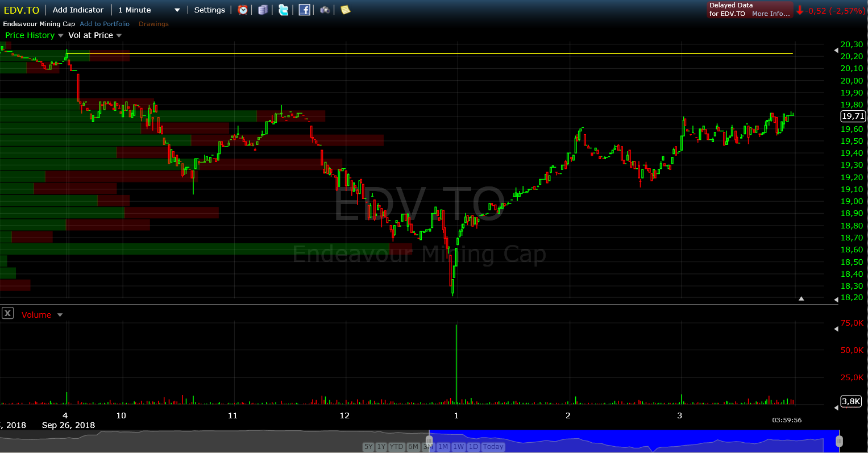Click the database stack icon in toolbar
868x453 pixels.
coord(263,10)
